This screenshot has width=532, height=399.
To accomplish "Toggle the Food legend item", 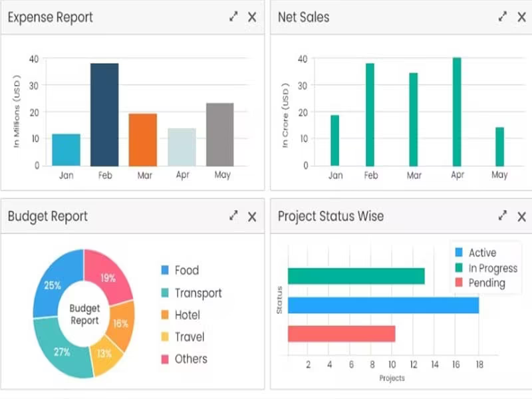I will click(x=180, y=271).
